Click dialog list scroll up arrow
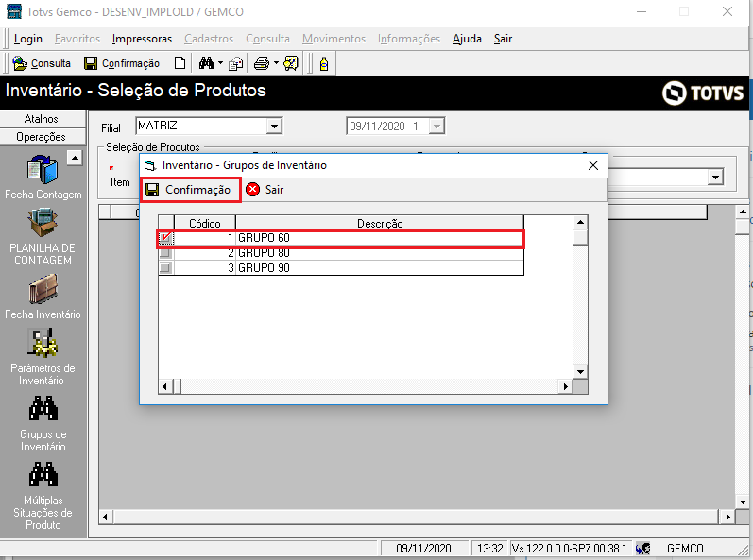 coord(581,222)
